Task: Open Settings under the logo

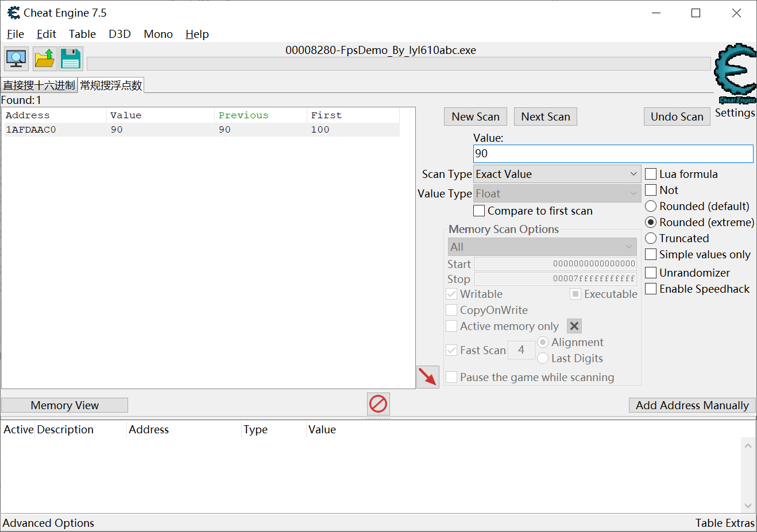Action: pos(735,112)
